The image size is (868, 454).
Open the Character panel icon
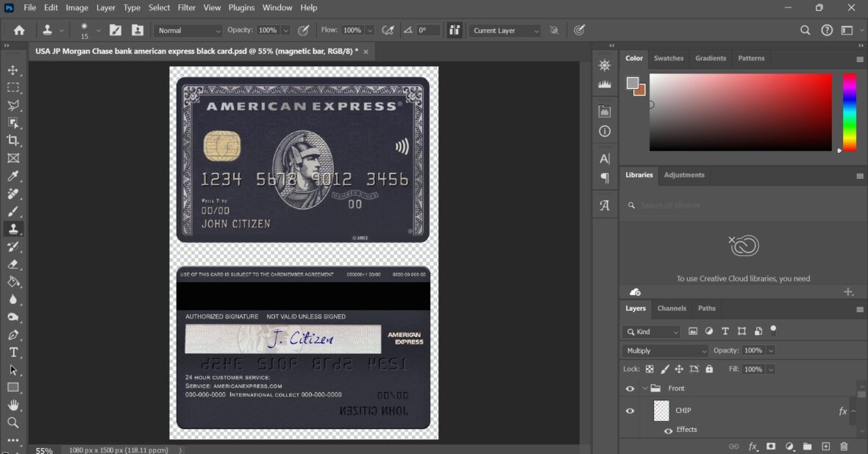click(605, 159)
